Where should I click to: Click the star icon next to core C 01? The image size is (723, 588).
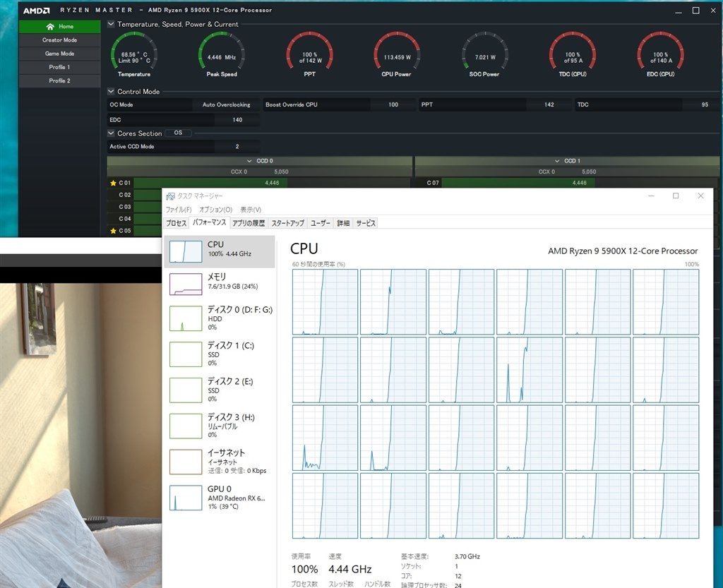pyautogui.click(x=113, y=183)
